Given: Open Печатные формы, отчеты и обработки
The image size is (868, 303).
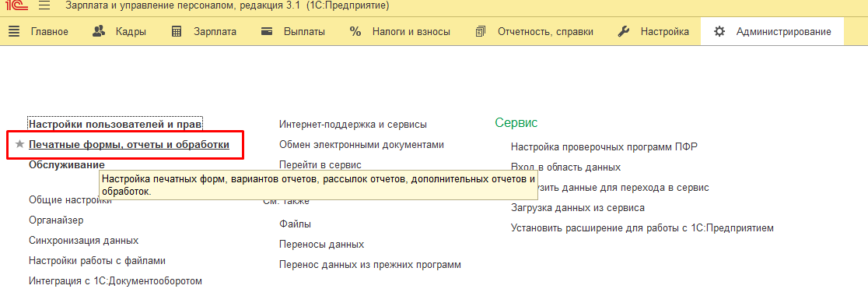Looking at the screenshot, I should pos(128,145).
